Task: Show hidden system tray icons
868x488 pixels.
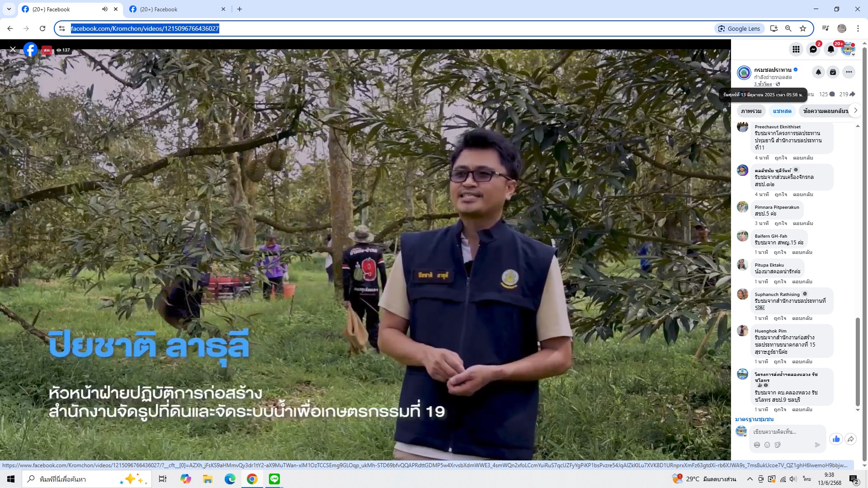Action: point(750,479)
